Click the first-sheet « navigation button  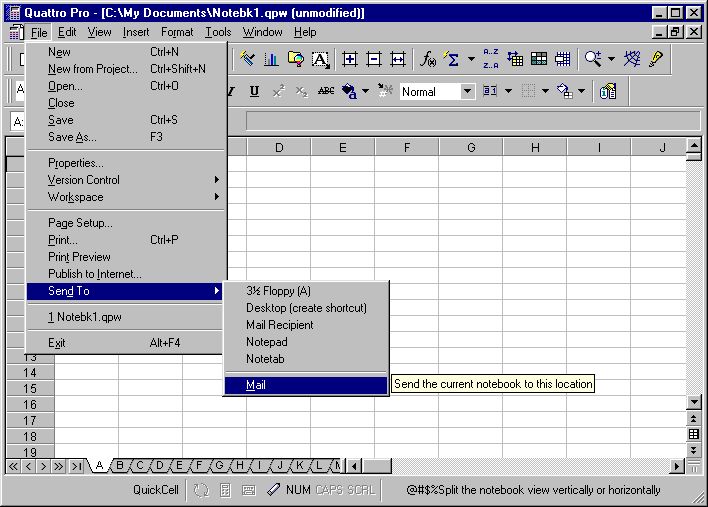(13, 466)
